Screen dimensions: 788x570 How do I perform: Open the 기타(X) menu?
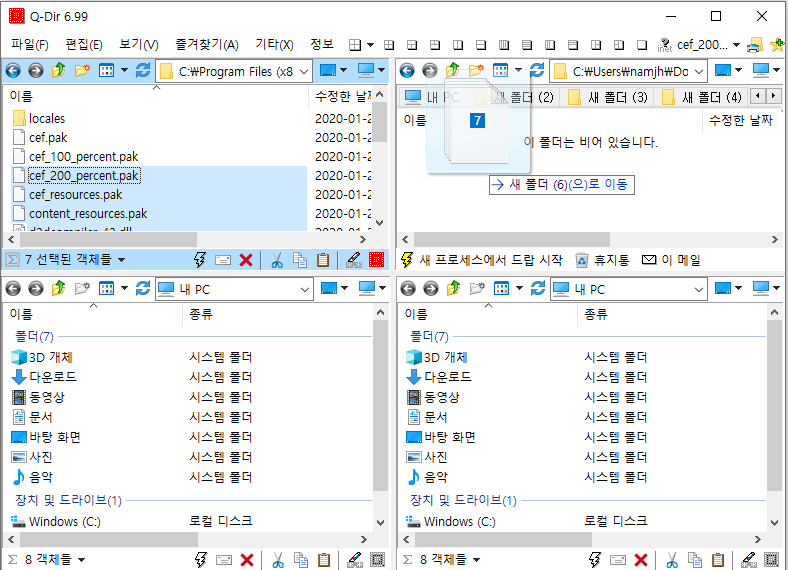(x=274, y=45)
